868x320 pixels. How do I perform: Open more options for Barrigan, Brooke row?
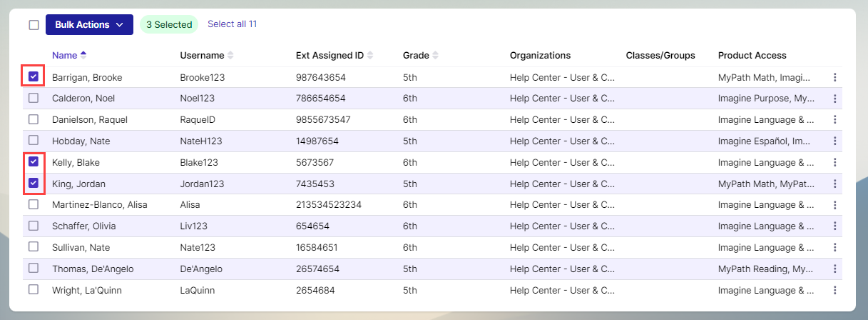click(835, 77)
